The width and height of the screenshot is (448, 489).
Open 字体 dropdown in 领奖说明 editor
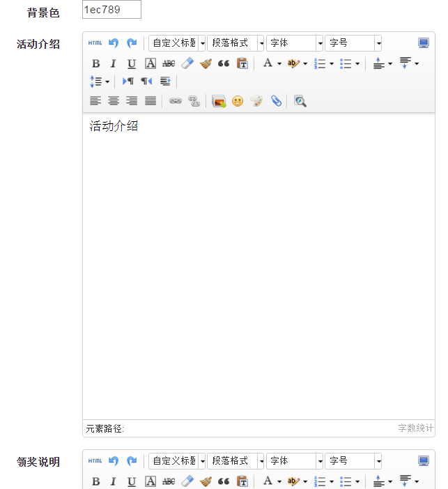(x=295, y=461)
